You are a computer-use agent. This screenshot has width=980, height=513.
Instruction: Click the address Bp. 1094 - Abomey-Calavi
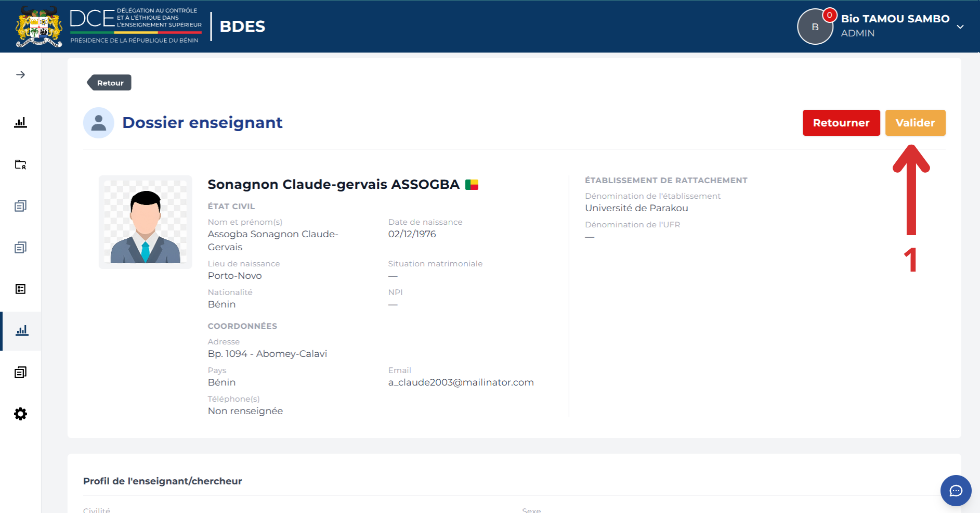pyautogui.click(x=267, y=354)
